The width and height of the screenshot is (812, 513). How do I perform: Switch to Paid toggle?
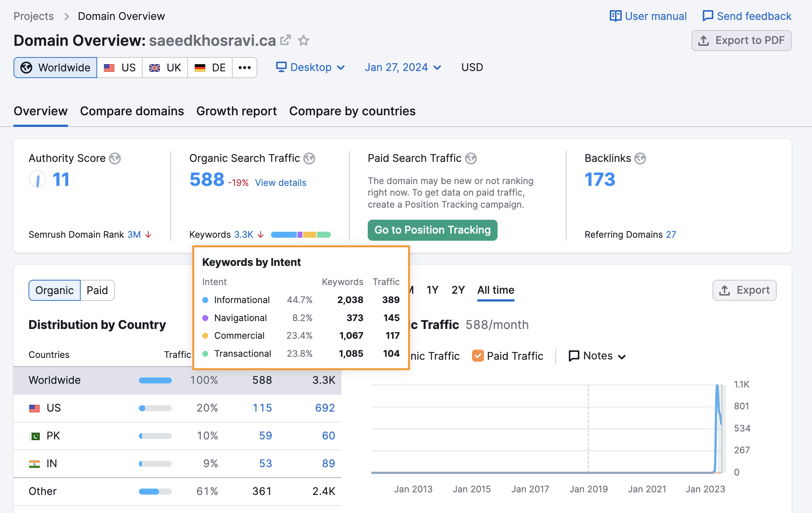[97, 290]
